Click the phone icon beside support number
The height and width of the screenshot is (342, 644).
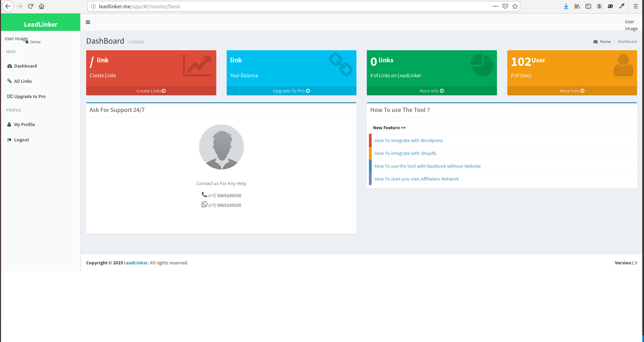coord(204,195)
